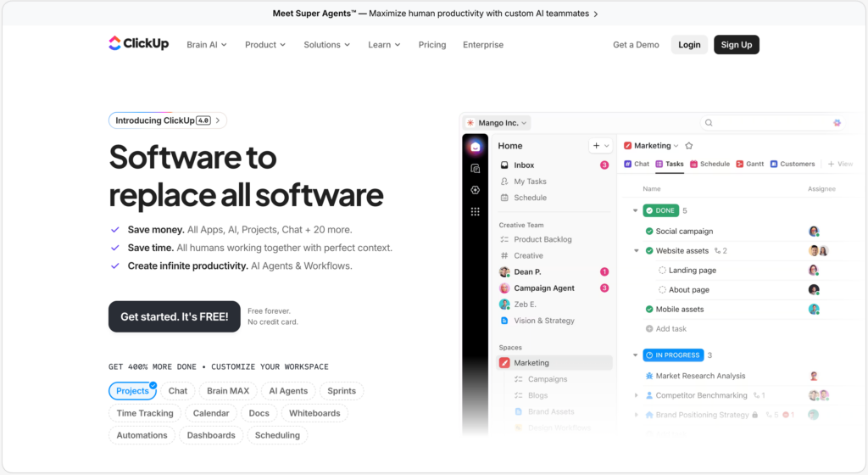
Task: Click the plus icon beside Home
Action: pyautogui.click(x=596, y=146)
